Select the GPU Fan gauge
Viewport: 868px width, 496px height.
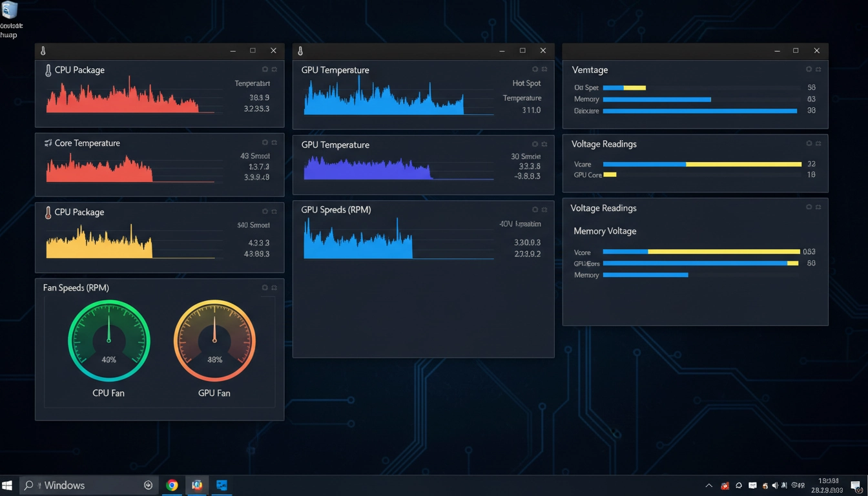pyautogui.click(x=214, y=340)
